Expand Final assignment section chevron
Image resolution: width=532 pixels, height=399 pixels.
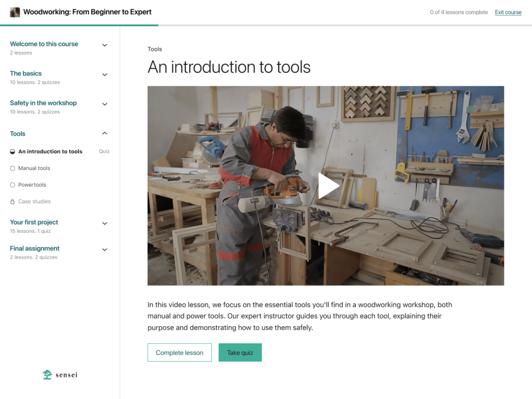coord(104,250)
